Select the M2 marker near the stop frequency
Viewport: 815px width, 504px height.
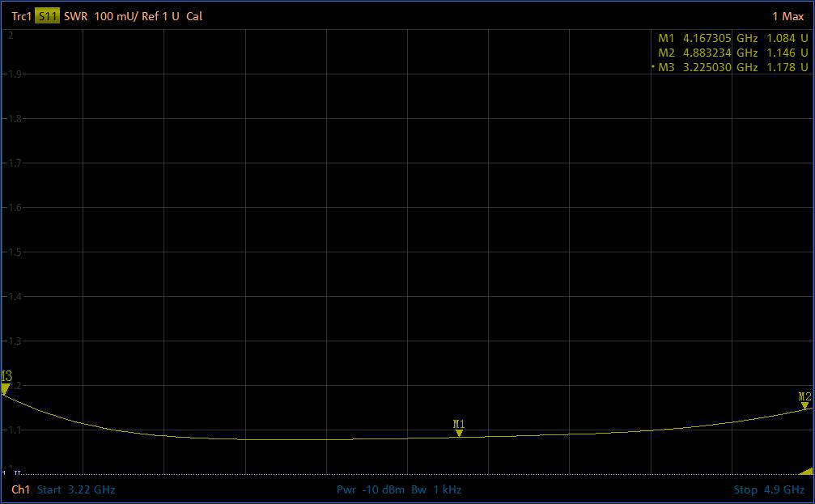804,405
